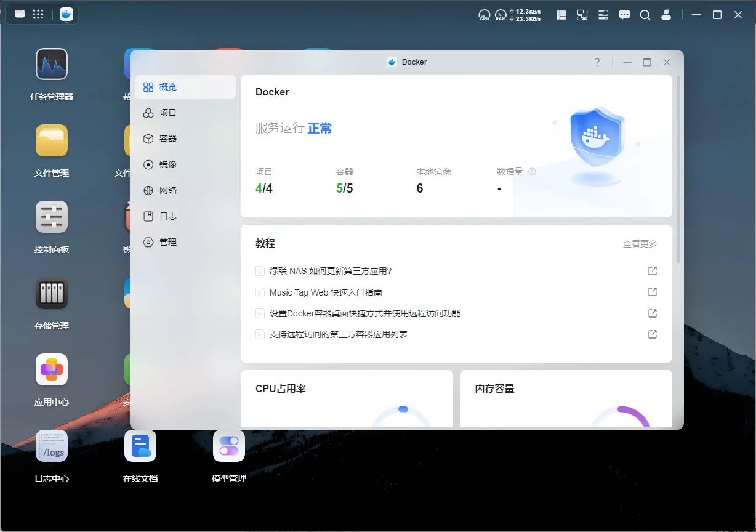Viewport: 756px width, 532px height.
Task: Click the Docker taskbar icon in top bar
Action: click(x=66, y=15)
